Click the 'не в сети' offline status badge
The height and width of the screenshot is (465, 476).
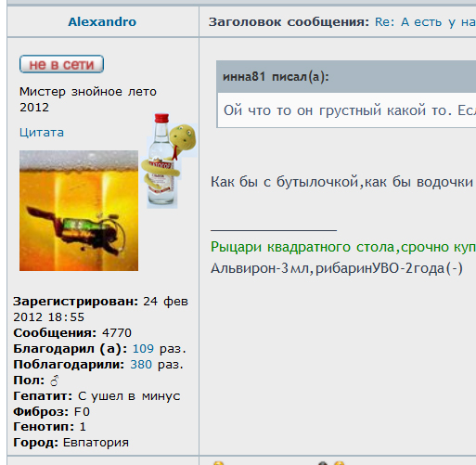point(61,64)
